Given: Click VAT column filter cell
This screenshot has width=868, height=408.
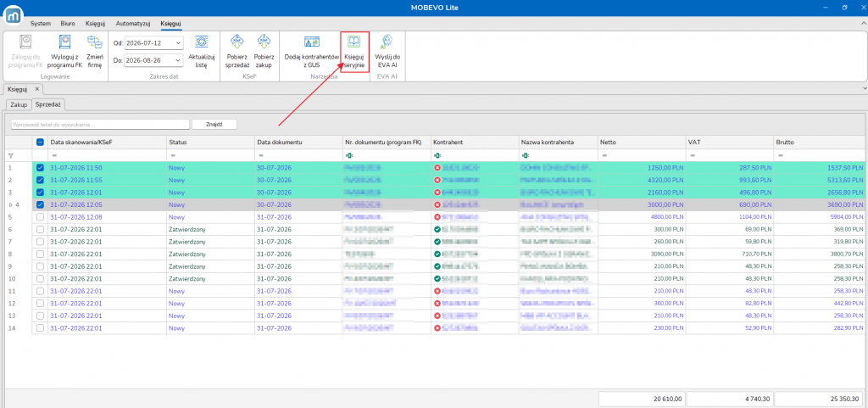Looking at the screenshot, I should coord(730,155).
